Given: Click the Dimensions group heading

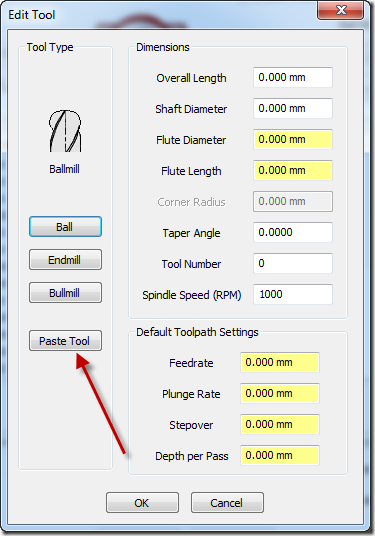Looking at the screenshot, I should (x=163, y=47).
